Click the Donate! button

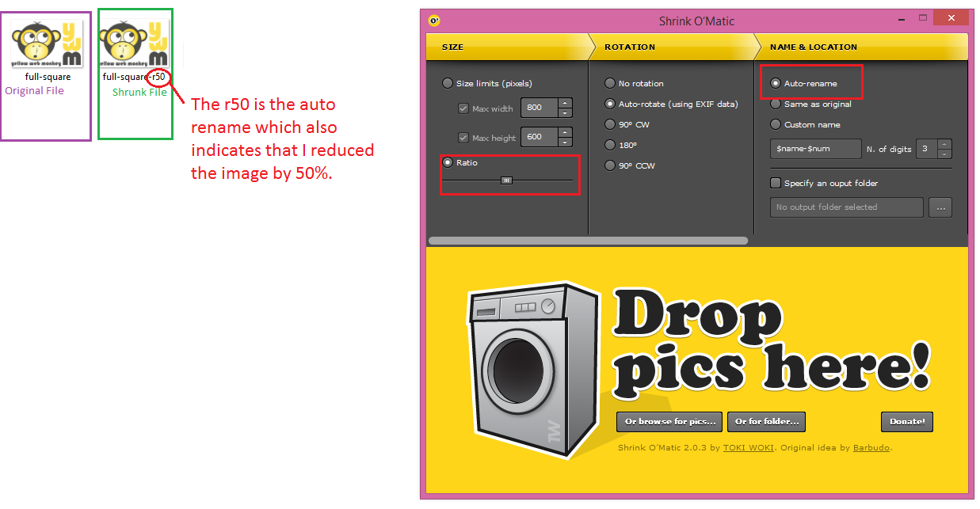(x=907, y=422)
